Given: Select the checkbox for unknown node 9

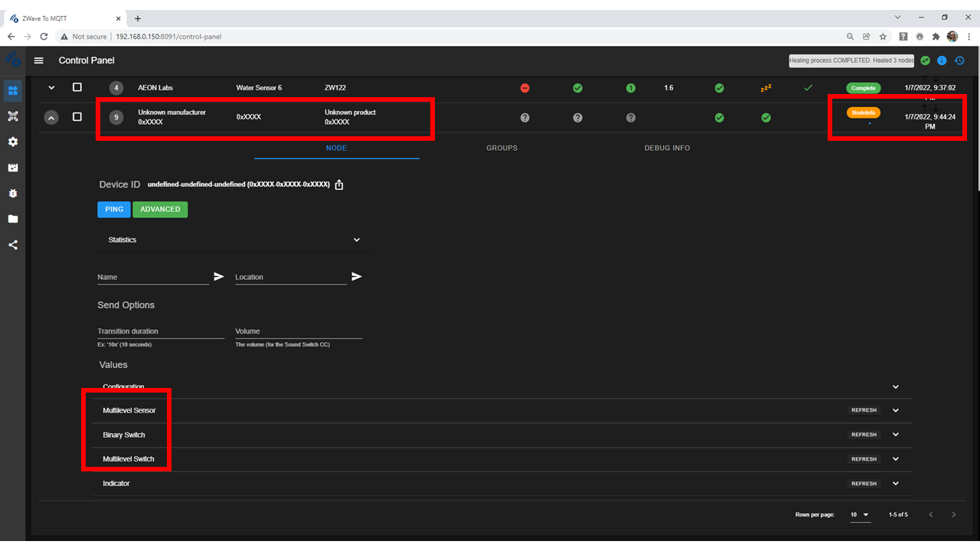Looking at the screenshot, I should (77, 117).
